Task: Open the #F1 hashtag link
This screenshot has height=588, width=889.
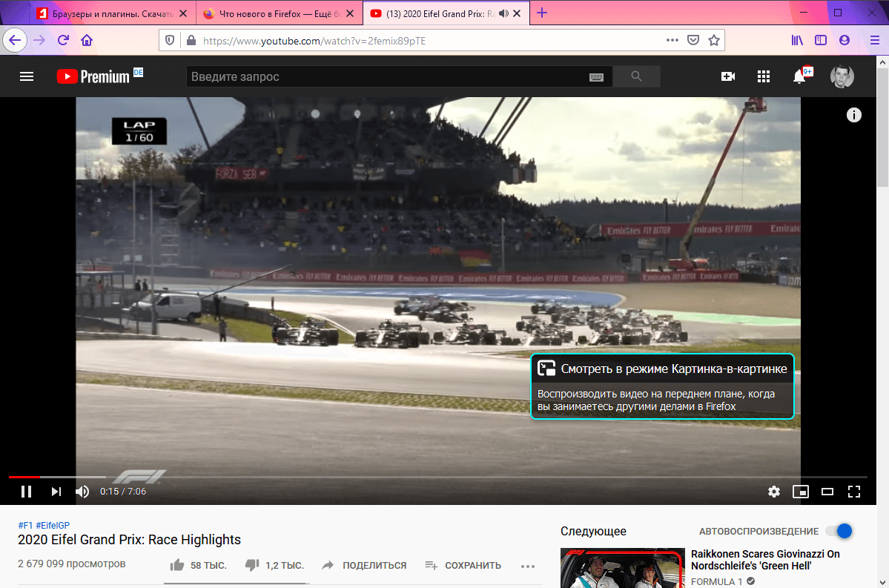Action: tap(25, 526)
